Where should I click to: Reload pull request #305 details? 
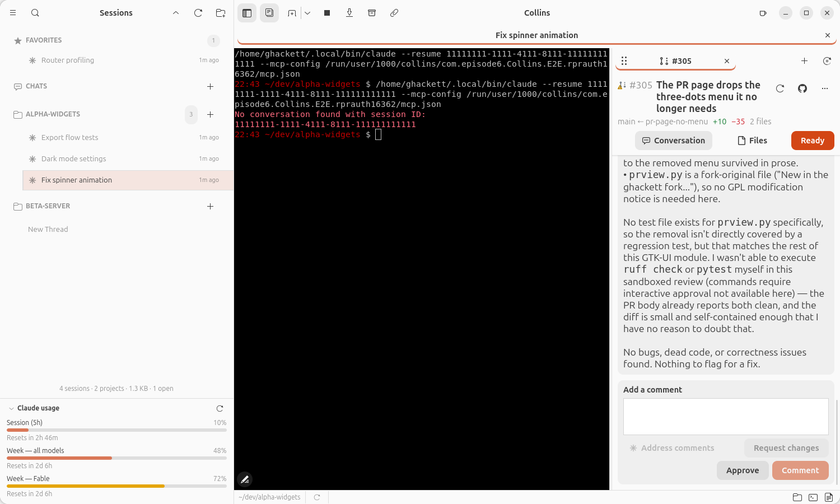click(780, 88)
